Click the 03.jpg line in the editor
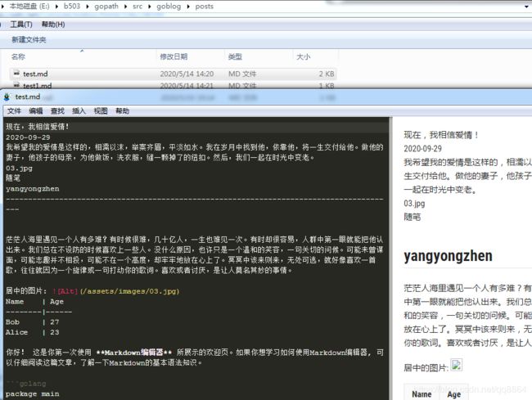The height and width of the screenshot is (400, 532). 19,169
